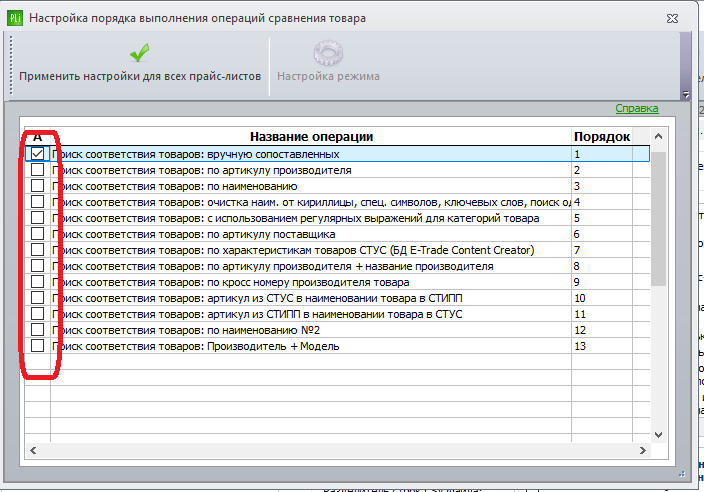The width and height of the screenshot is (704, 492).
Task: Click 'Применить настройки для всех прайс-листов' label
Action: [x=140, y=76]
